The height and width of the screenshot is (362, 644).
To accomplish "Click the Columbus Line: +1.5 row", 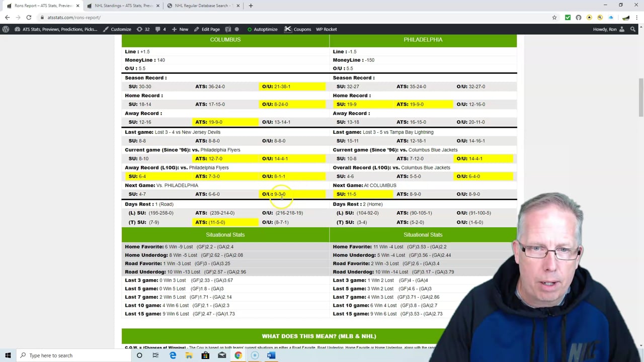I will tap(225, 52).
